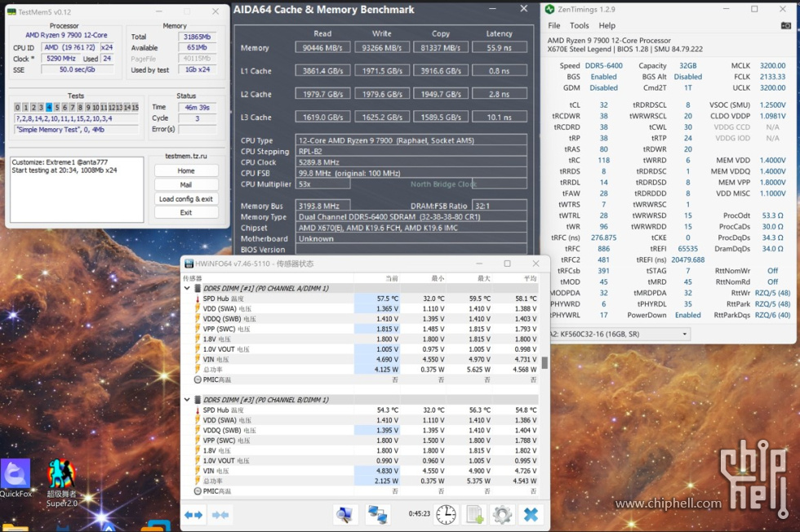Collapse sensors using HWiNFO inward-arrows icon
The width and height of the screenshot is (800, 532).
(x=220, y=515)
